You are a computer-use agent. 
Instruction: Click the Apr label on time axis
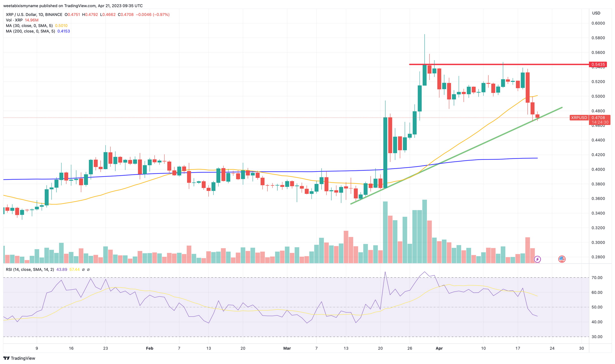coord(439,348)
